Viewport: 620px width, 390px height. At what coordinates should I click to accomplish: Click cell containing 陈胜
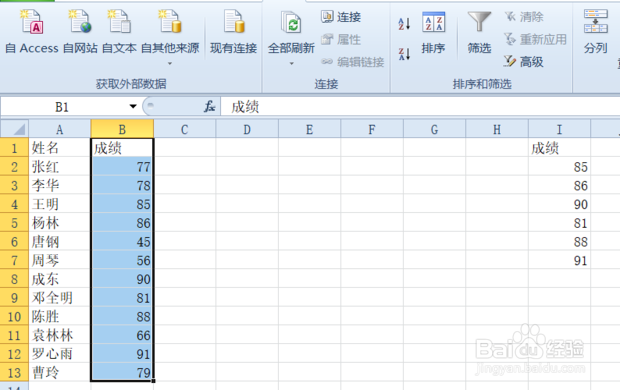pos(60,316)
